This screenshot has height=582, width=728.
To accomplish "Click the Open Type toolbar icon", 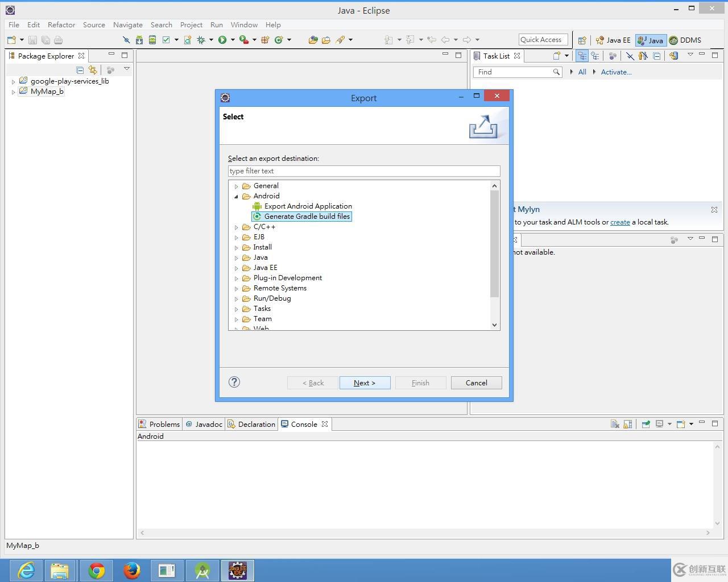I will pos(313,40).
